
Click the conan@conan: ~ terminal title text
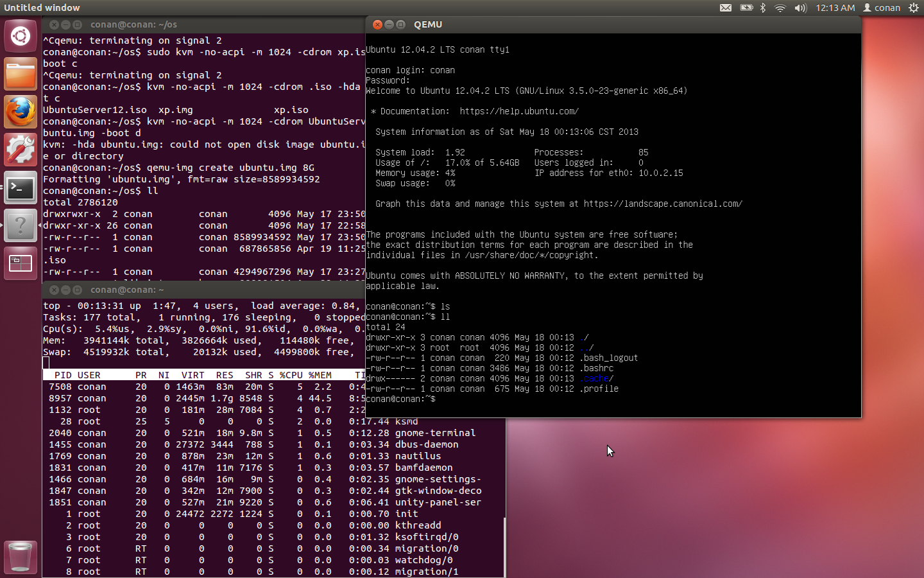point(127,290)
